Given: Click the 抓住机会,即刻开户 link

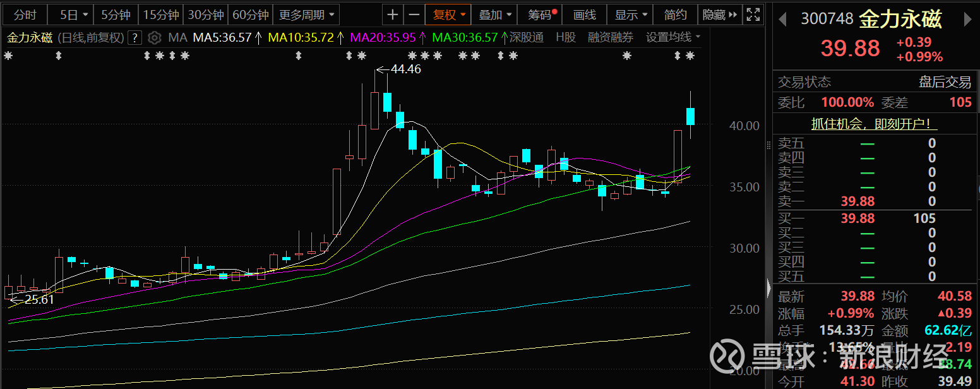Looking at the screenshot, I should point(874,124).
